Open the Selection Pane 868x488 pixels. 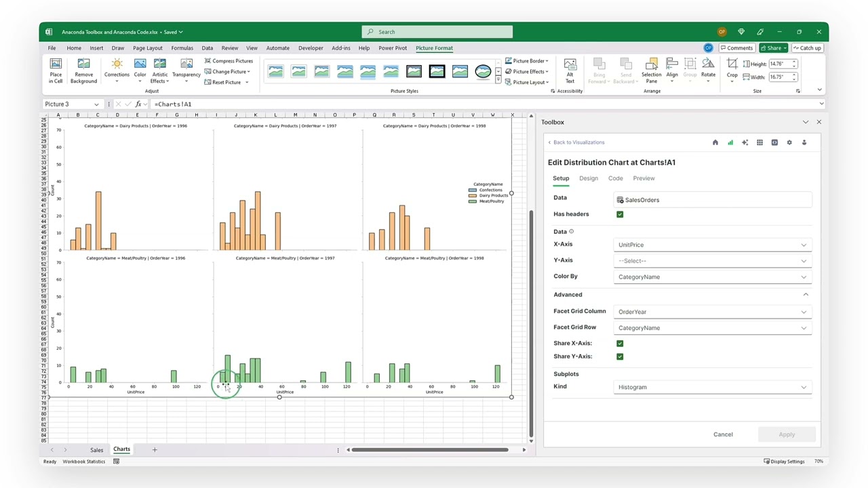point(651,71)
